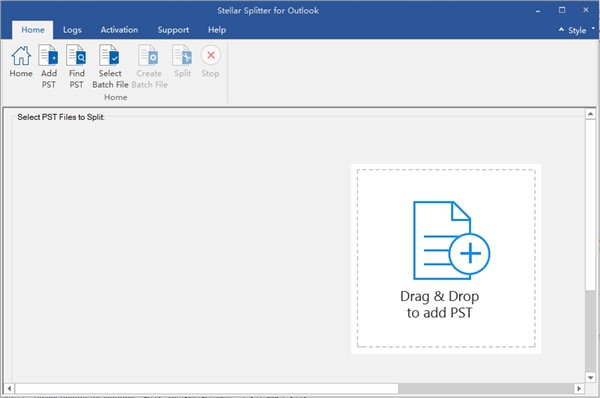Click the Home house icon in ribbon
Viewport: 600px width, 398px height.
(x=21, y=56)
